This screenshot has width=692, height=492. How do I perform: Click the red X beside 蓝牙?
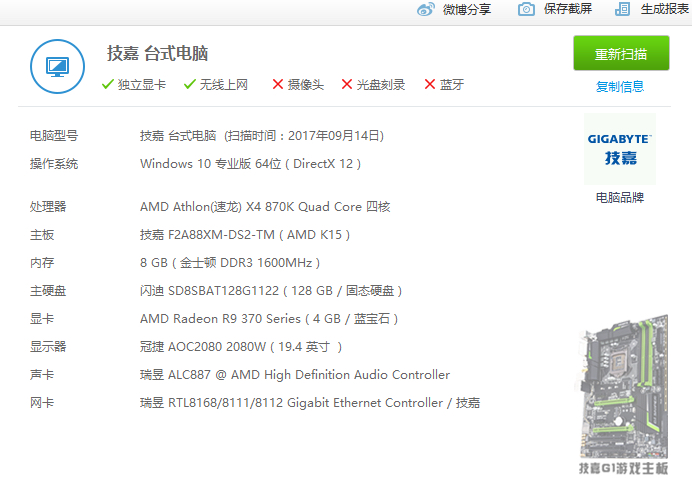tap(430, 84)
